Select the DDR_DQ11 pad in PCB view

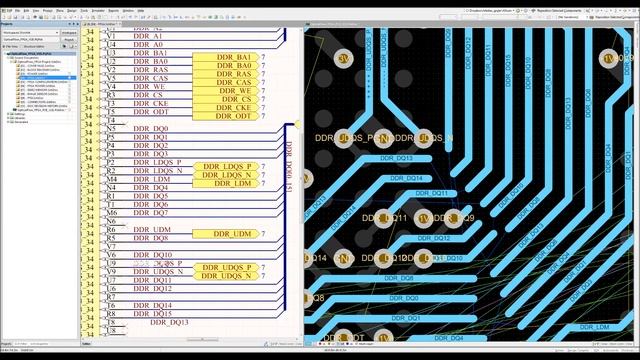tap(384, 218)
